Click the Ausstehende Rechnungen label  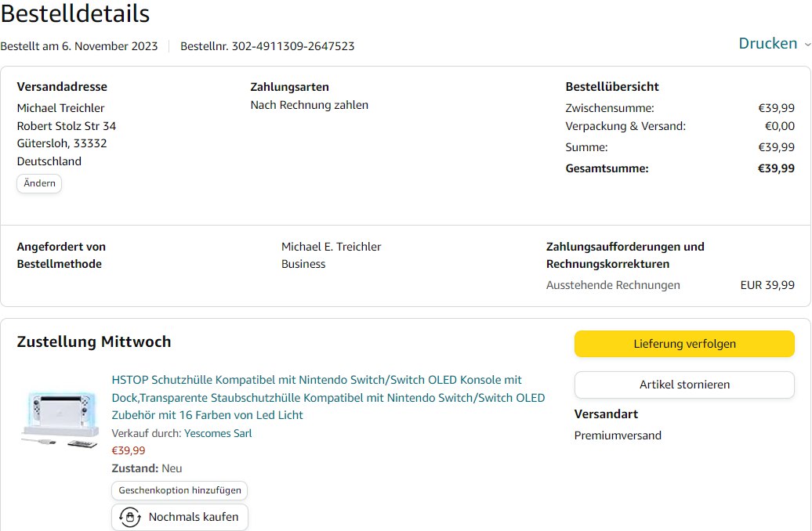613,285
